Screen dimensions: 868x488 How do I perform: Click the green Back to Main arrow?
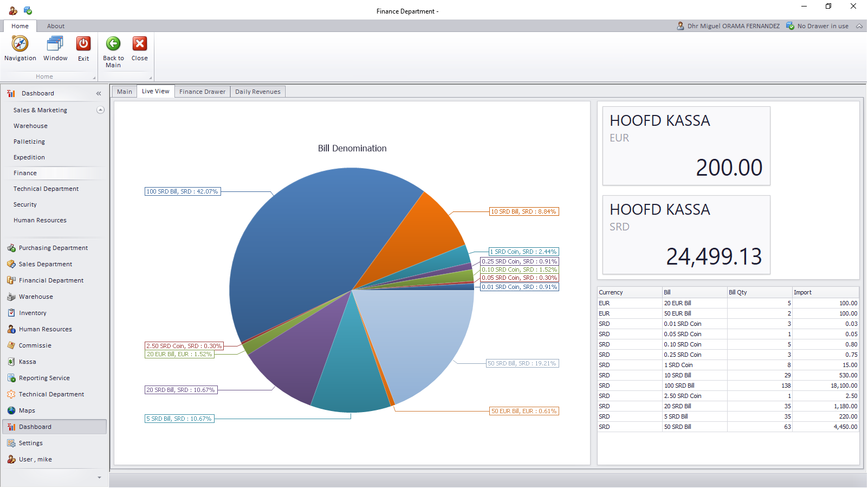click(x=113, y=44)
